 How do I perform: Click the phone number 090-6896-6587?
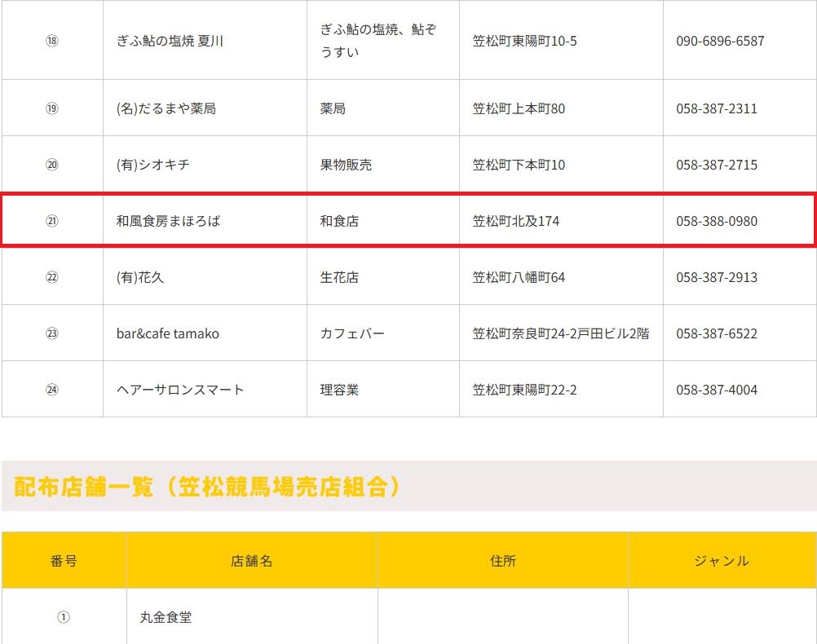[720, 41]
